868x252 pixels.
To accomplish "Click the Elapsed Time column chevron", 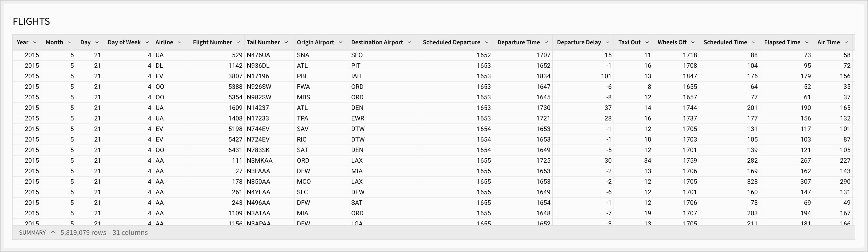I will (807, 42).
